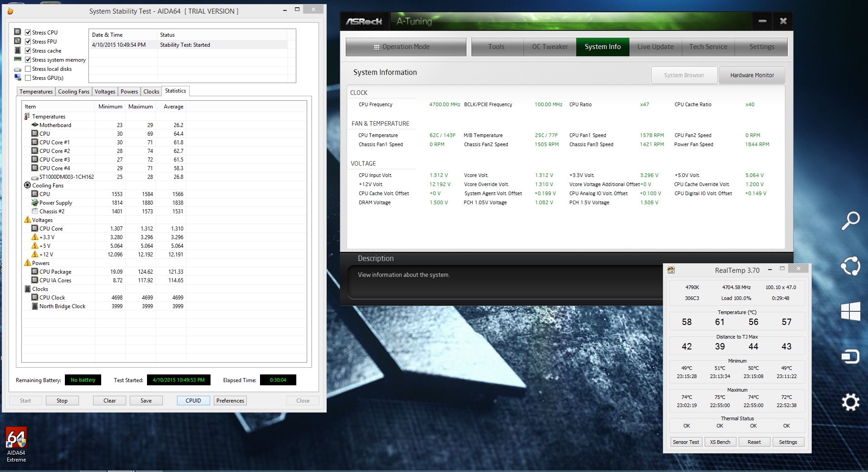Open the A-Tuning Settings tab

click(x=762, y=47)
